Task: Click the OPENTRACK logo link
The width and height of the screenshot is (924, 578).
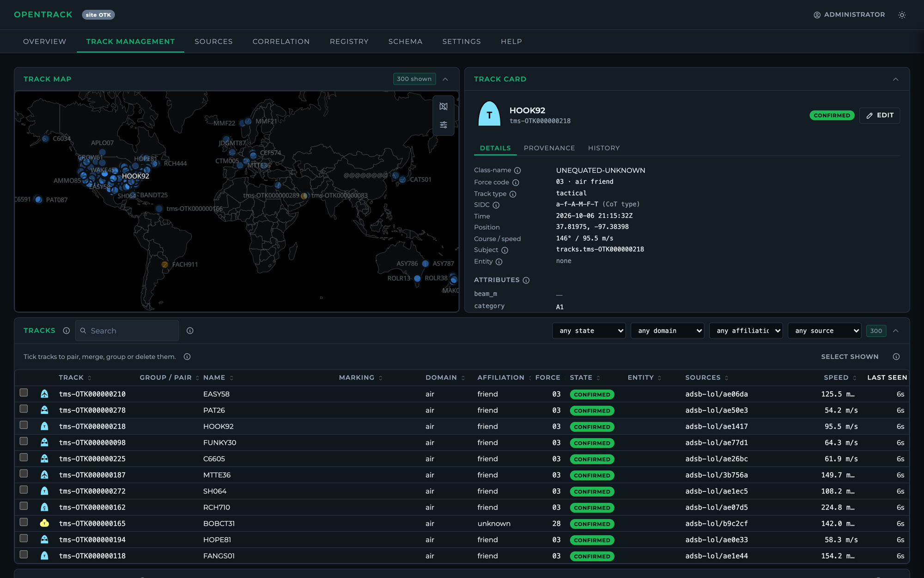Action: tap(43, 15)
